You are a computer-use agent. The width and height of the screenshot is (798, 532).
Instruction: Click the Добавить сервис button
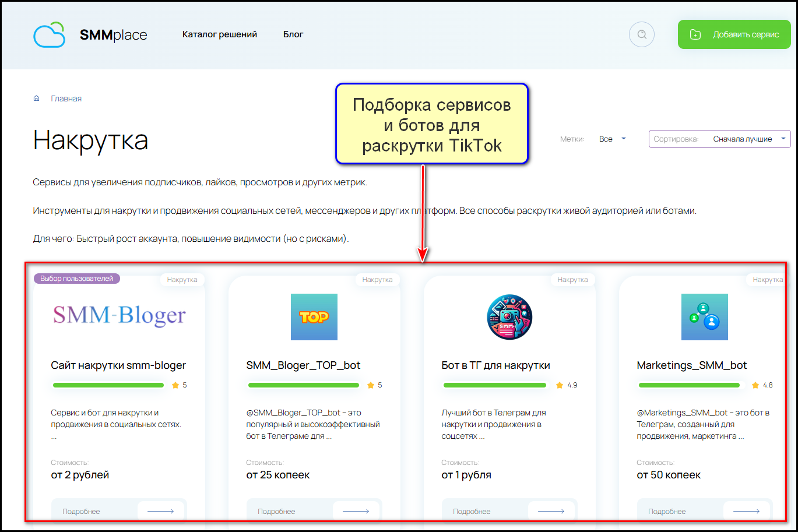(734, 34)
